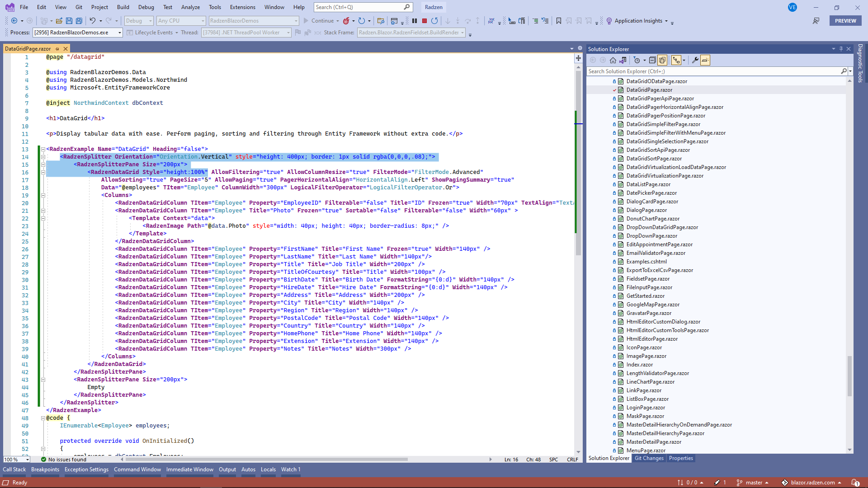This screenshot has height=488, width=868.
Task: Open Thread dropdown .NET ThreadPool Worker
Action: [246, 33]
